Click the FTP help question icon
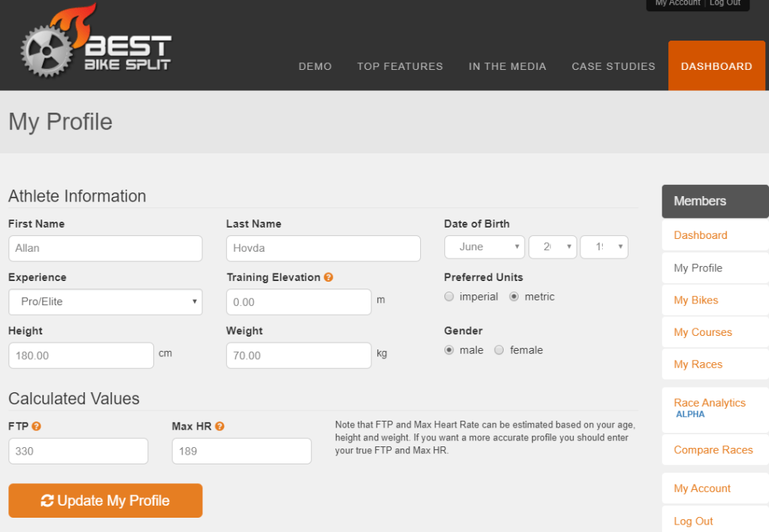 click(36, 426)
